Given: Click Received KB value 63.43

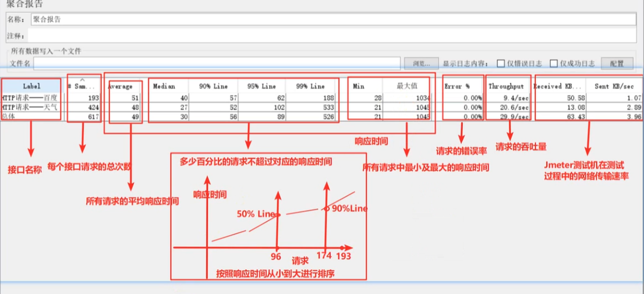Looking at the screenshot, I should pyautogui.click(x=576, y=117).
